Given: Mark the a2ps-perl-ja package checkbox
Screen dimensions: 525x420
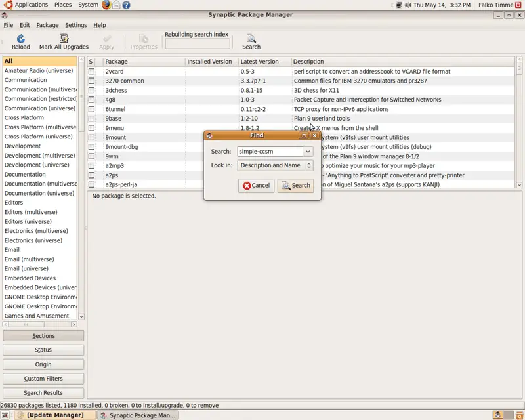Looking at the screenshot, I should point(91,184).
